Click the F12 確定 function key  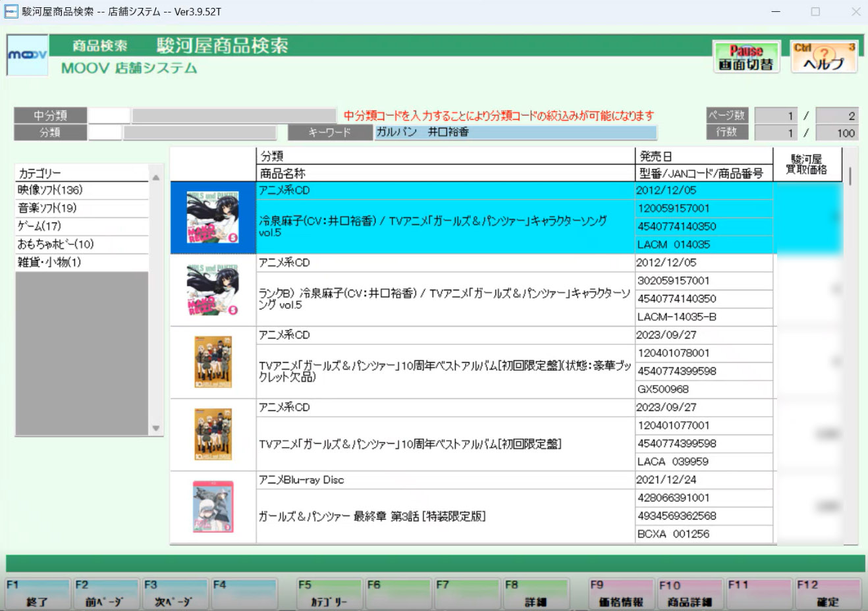pyautogui.click(x=828, y=594)
